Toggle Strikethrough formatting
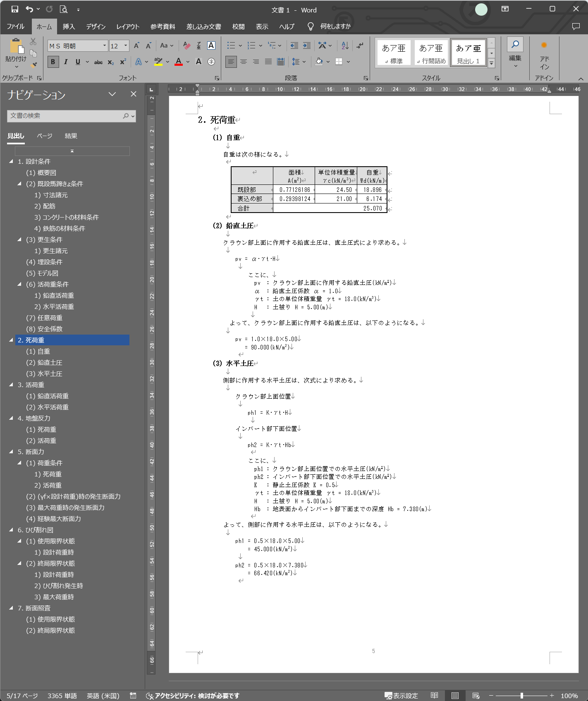 98,62
